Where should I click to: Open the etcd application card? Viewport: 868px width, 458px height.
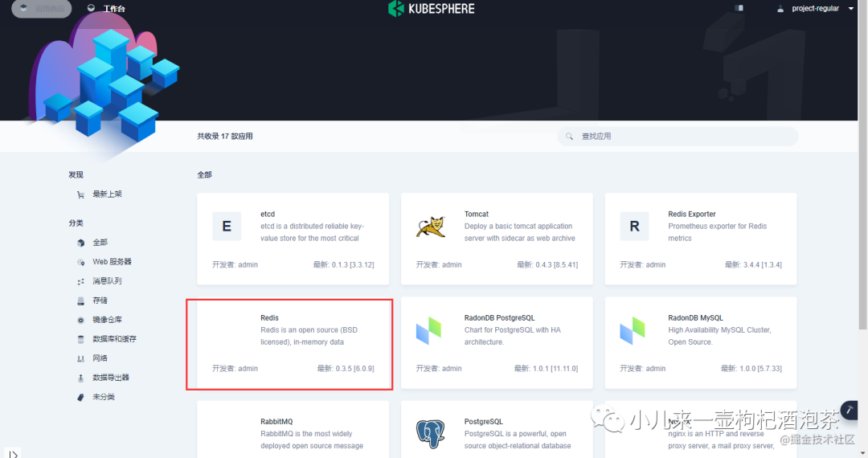pos(293,239)
